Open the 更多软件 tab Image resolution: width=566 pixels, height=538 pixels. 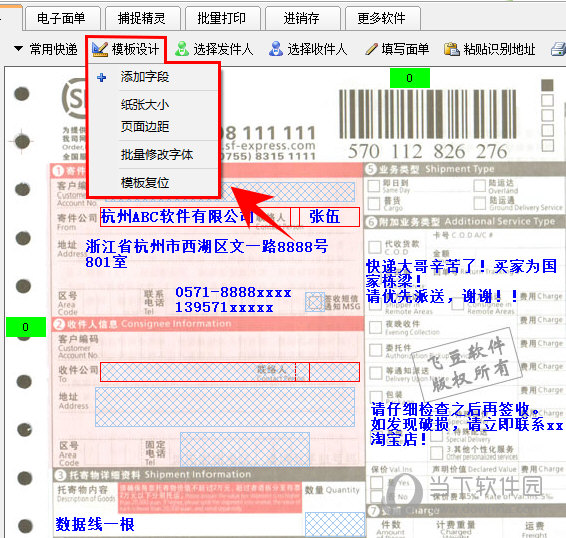click(382, 18)
